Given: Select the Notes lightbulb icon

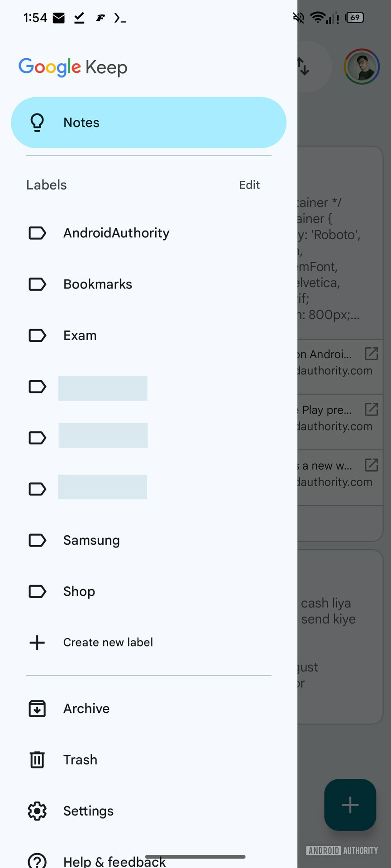Looking at the screenshot, I should 37,122.
